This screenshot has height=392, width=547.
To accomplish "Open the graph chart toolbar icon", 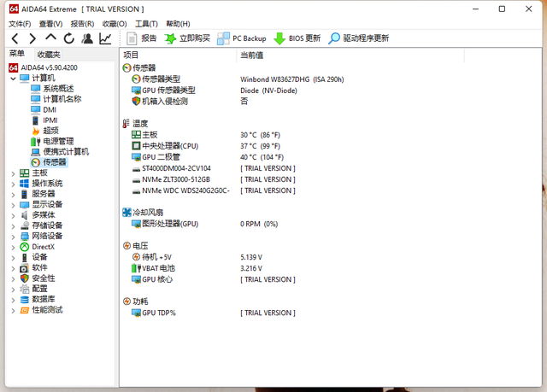I will pyautogui.click(x=105, y=38).
